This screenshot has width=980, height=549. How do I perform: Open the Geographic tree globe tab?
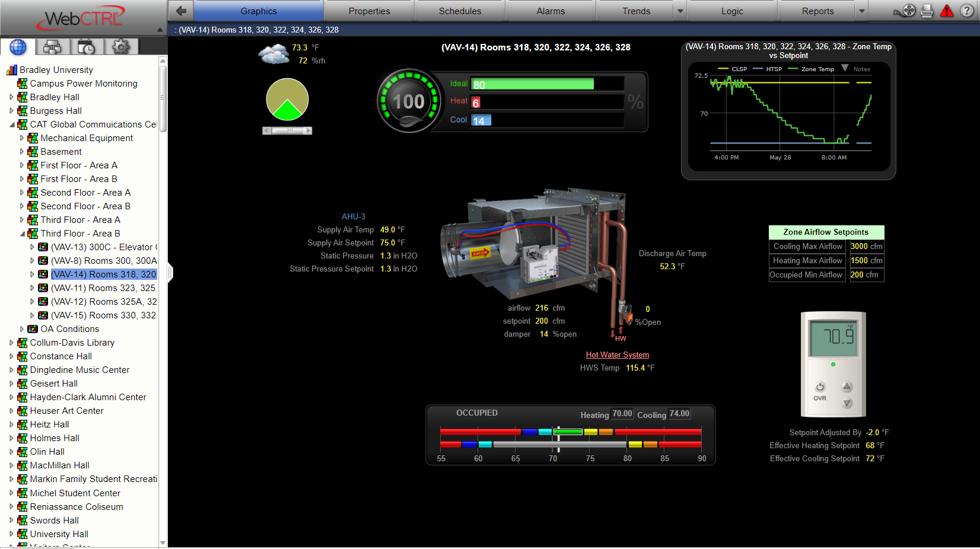(18, 47)
